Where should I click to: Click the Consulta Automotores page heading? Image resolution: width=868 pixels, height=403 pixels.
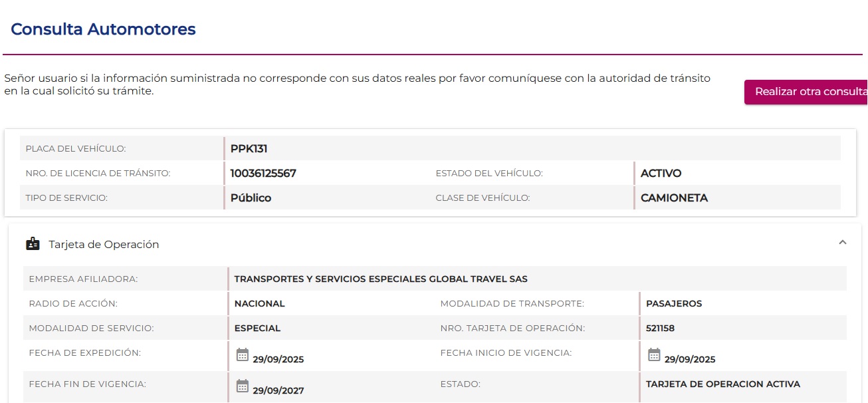[103, 29]
